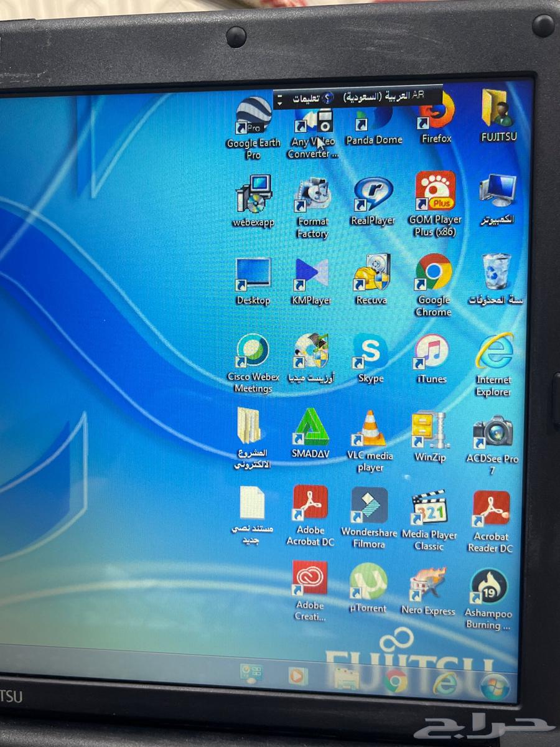Click the Windows Start orb
The image size is (560, 747).
pyautogui.click(x=495, y=687)
